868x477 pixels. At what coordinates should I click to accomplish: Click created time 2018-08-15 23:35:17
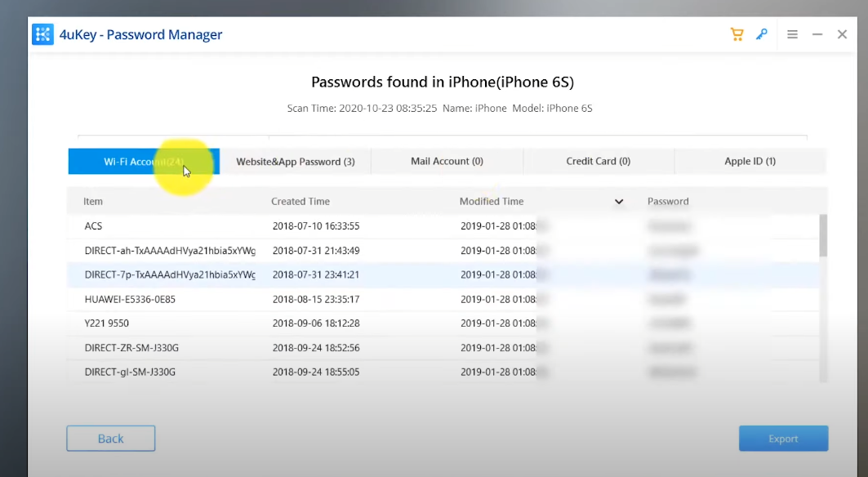316,299
